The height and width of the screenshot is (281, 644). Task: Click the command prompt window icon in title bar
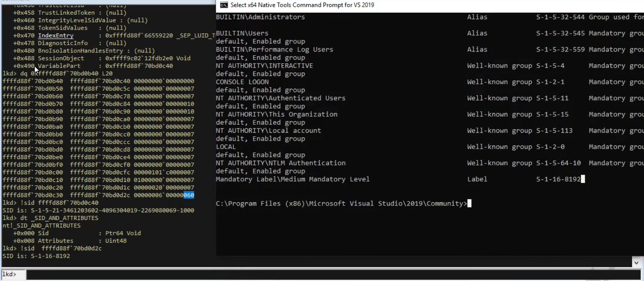click(224, 5)
